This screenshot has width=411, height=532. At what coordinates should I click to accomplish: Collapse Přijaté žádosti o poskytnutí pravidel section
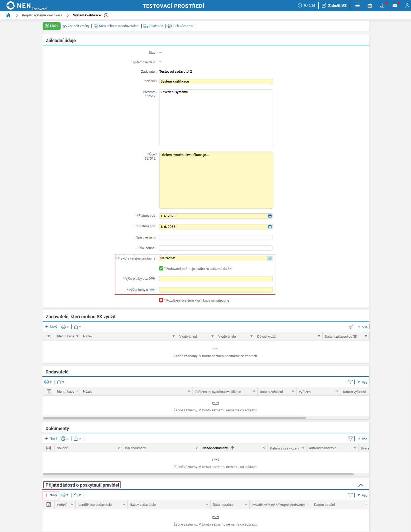[x=361, y=485]
